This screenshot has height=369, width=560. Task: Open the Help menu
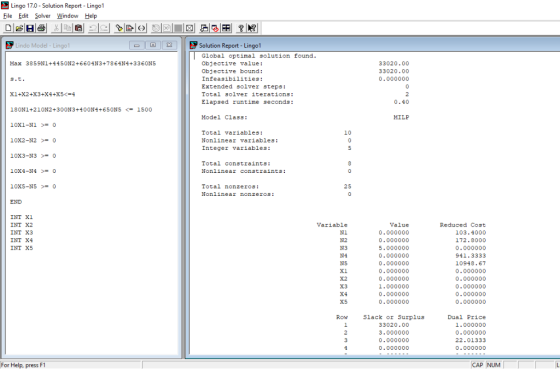91,16
